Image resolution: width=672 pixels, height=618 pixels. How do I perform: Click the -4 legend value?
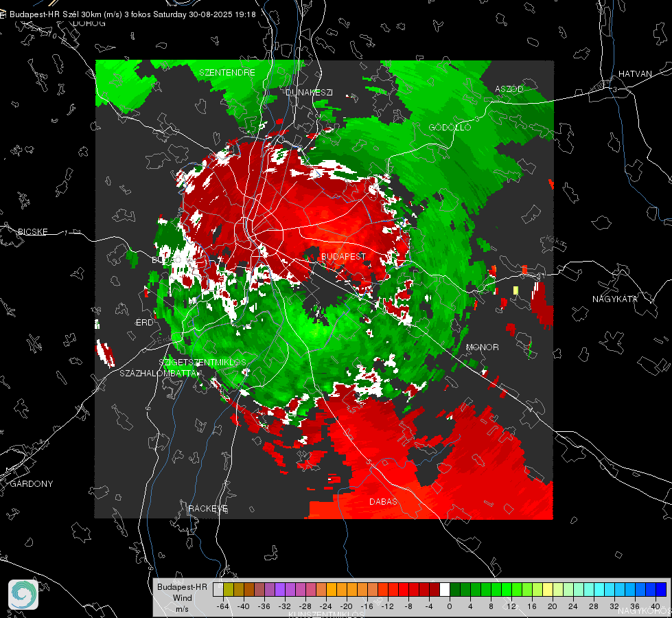(x=428, y=606)
